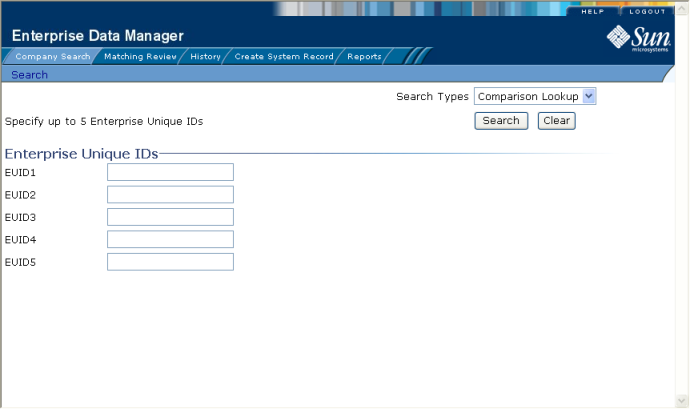This screenshot has height=409, width=690.
Task: Click the scrollbar up arrow
Action: [x=682, y=10]
